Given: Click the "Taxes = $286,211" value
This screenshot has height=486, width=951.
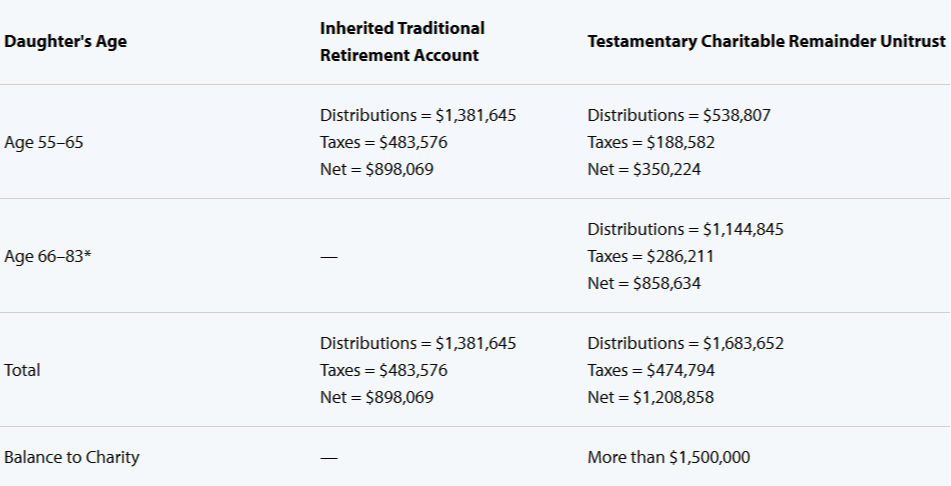Looking at the screenshot, I should pos(651,256).
